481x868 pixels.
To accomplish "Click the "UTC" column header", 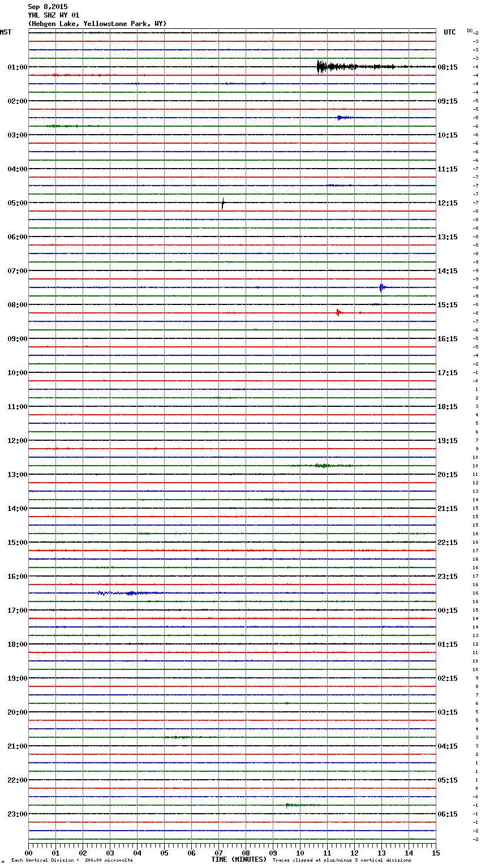I will (450, 32).
